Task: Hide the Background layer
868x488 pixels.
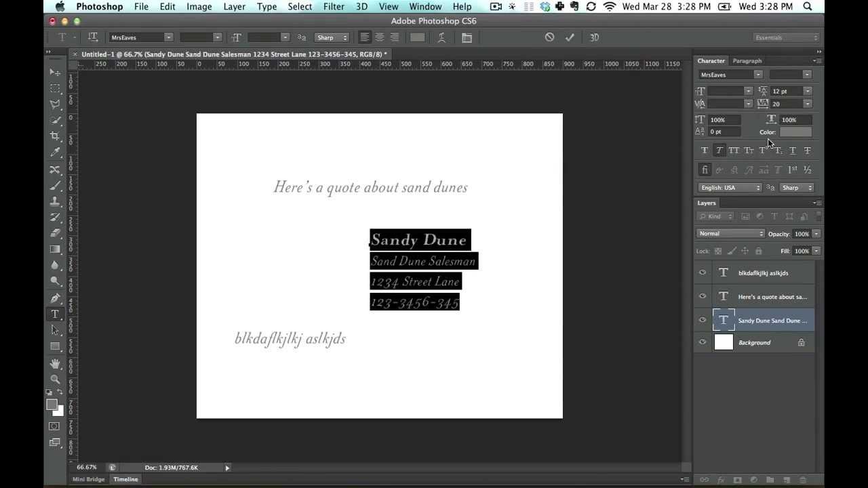Action: (703, 342)
